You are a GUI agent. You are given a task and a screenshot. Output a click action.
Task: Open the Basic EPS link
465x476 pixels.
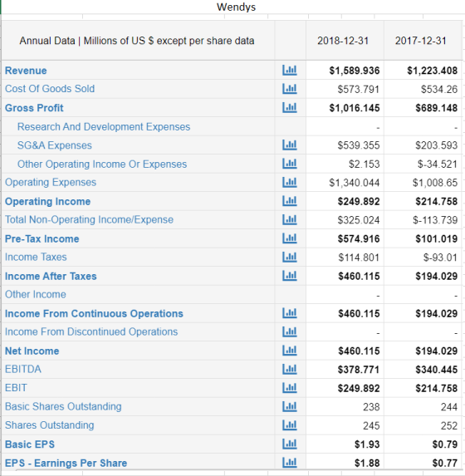click(x=30, y=444)
